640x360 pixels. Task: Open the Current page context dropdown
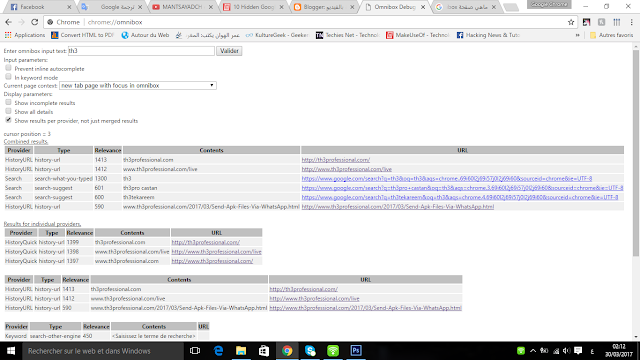pos(138,85)
